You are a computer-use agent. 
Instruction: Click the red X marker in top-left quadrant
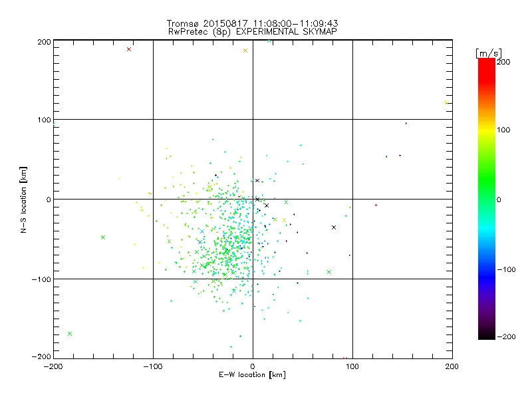tap(129, 49)
